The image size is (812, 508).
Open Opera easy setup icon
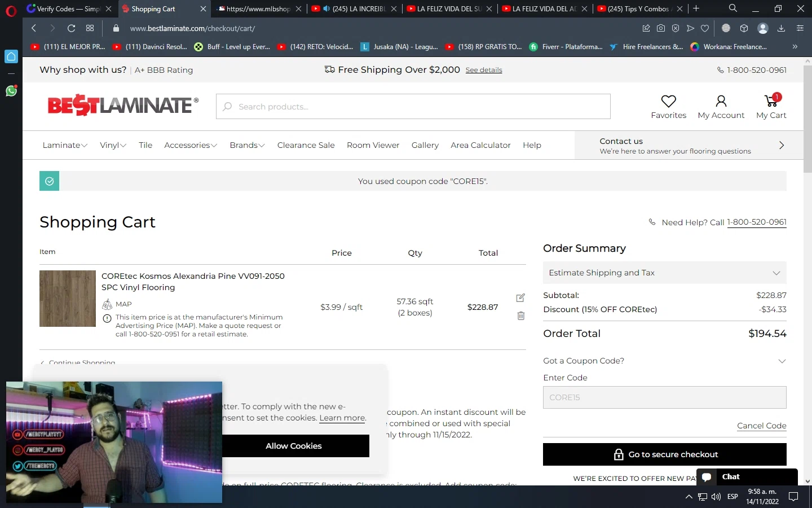pyautogui.click(x=800, y=28)
